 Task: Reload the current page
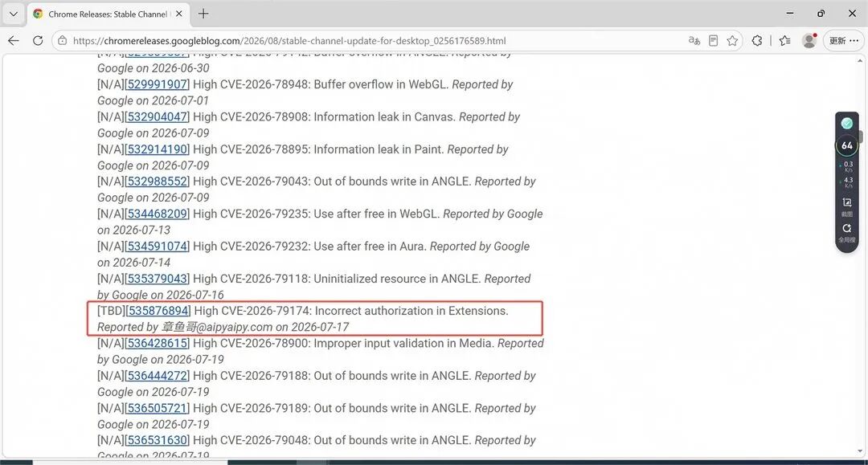click(38, 40)
